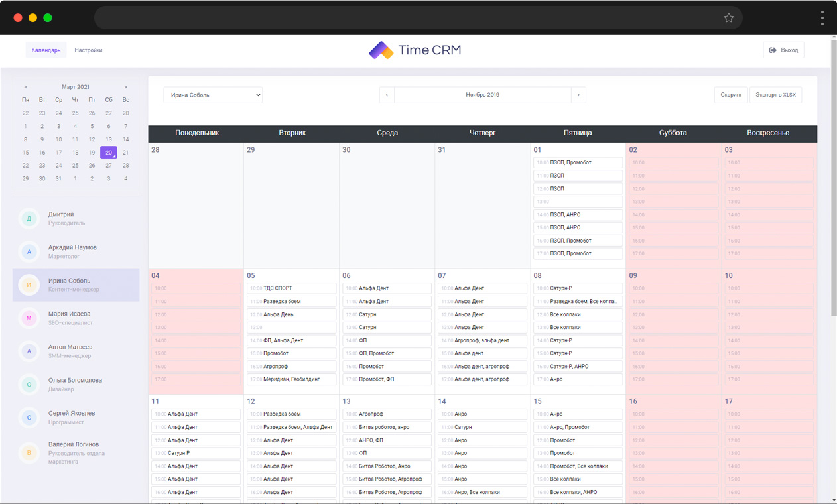Click Дмитрий's avatar icon
This screenshot has width=837, height=504.
29,219
